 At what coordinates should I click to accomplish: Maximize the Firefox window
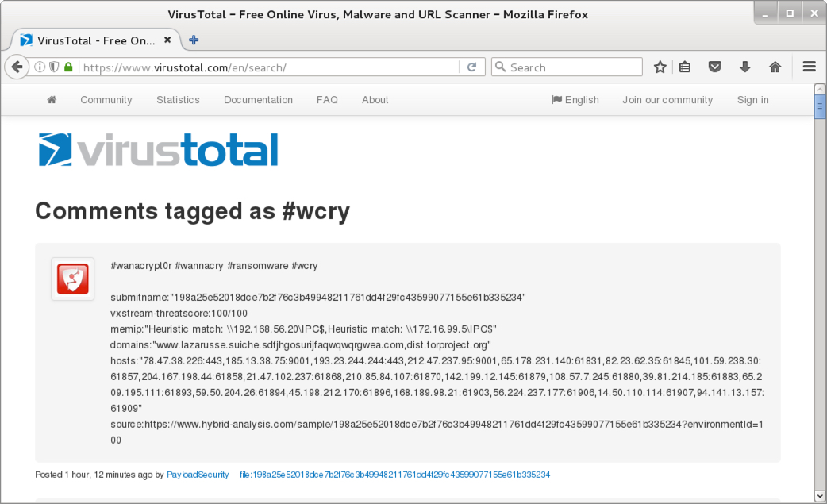coord(790,13)
